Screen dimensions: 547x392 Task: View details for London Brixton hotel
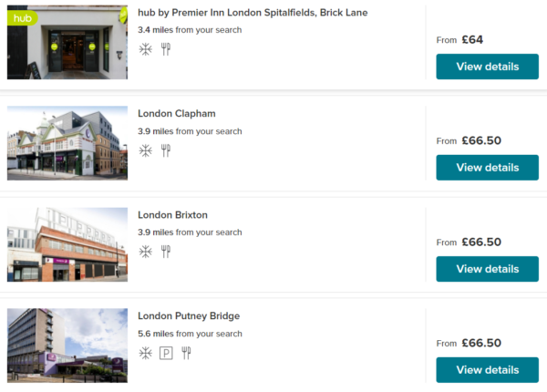click(x=487, y=269)
